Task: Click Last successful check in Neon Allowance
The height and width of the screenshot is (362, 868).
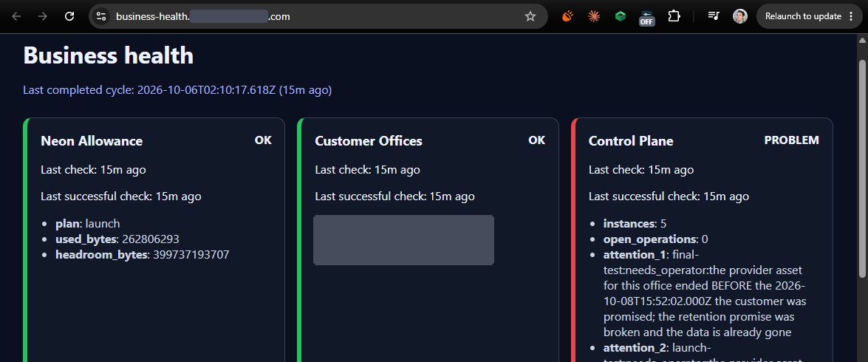Action: (121, 197)
